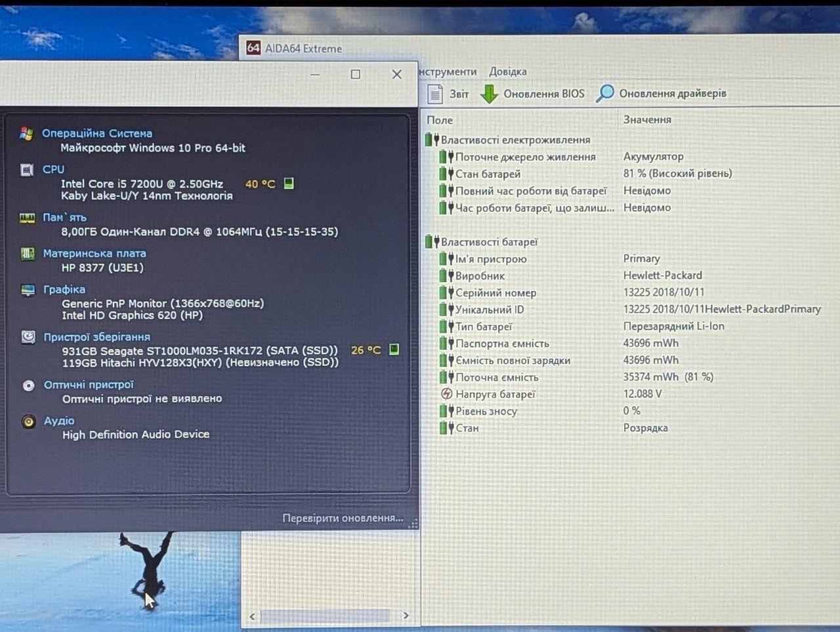Click icon next to Час роботи батареї, що залиш...
The width and height of the screenshot is (840, 632).
[x=446, y=208]
